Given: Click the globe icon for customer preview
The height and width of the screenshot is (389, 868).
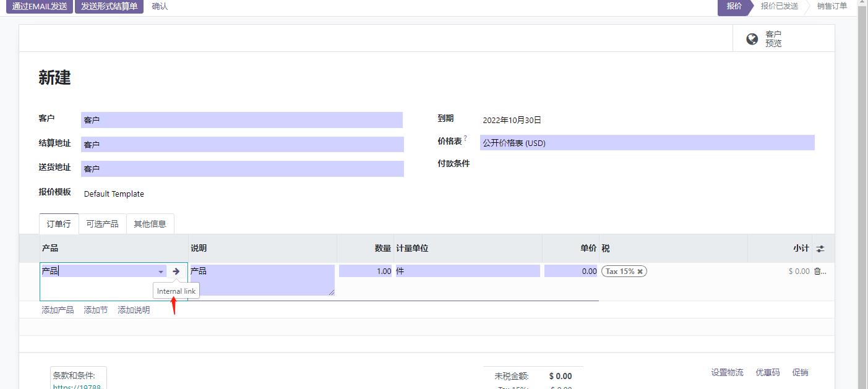Looking at the screenshot, I should pyautogui.click(x=752, y=39).
